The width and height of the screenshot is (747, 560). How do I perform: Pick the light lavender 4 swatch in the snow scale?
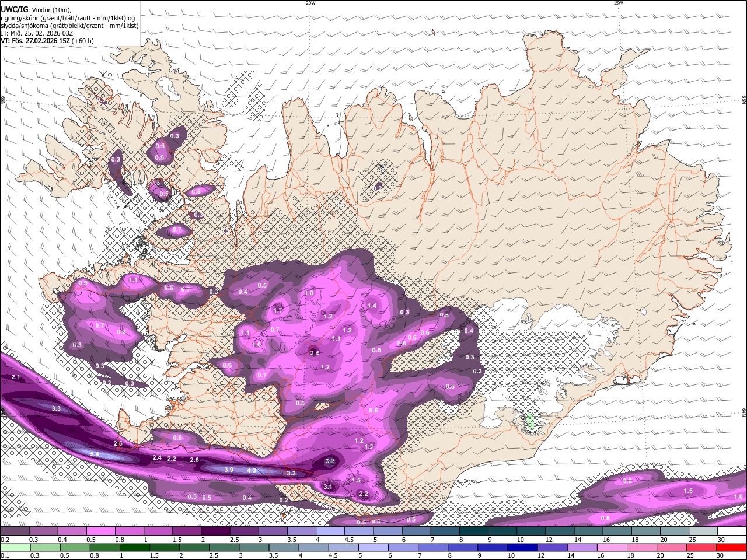point(330,531)
